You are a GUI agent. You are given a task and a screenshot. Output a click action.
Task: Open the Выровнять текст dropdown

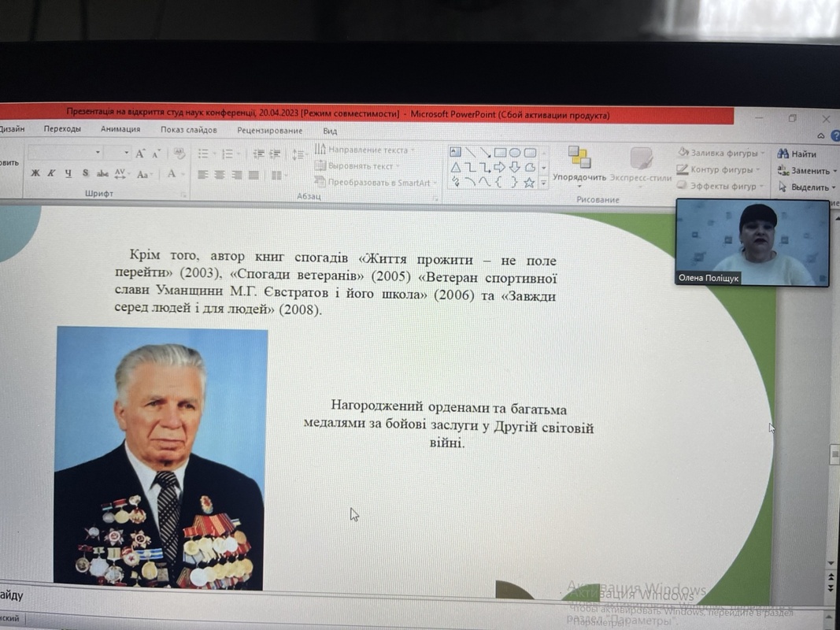coord(357,166)
